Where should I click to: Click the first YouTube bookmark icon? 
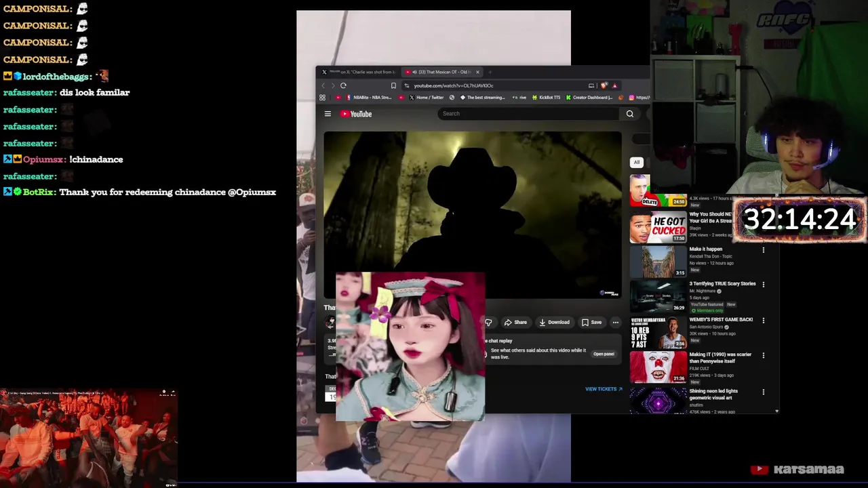(x=338, y=98)
